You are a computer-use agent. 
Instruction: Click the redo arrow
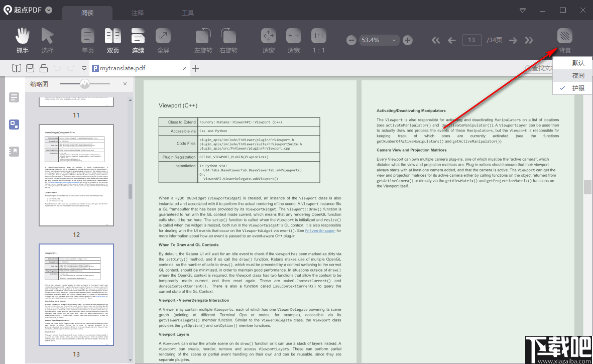coord(71,68)
